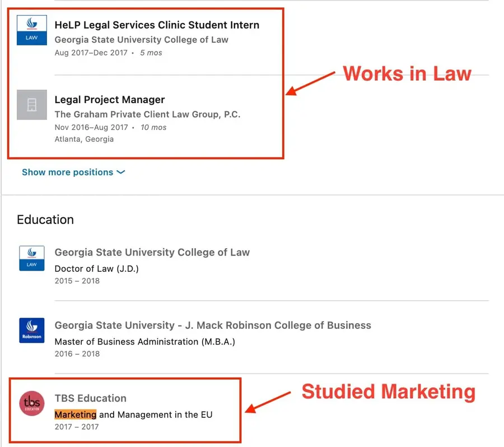The height and width of the screenshot is (447, 504).
Task: Open the Georgia State University College of Law entry
Action: pos(152,253)
